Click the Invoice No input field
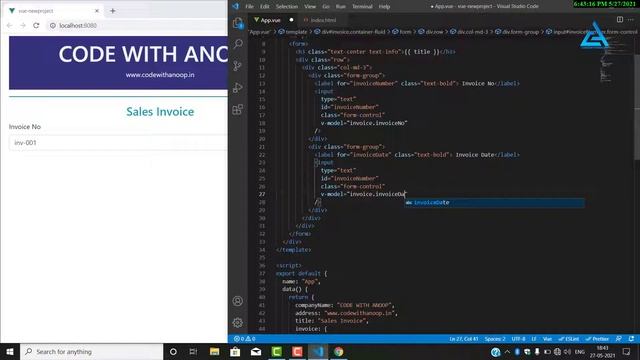 pos(118,143)
